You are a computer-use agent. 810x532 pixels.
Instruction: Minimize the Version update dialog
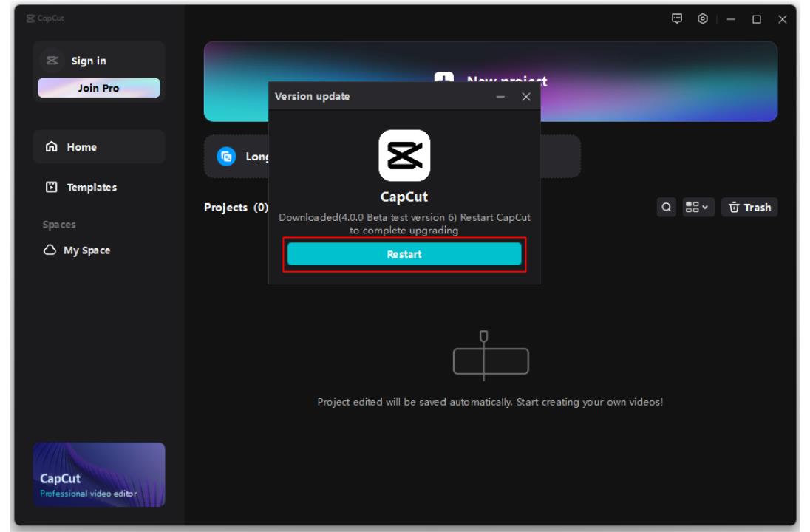pyautogui.click(x=500, y=97)
